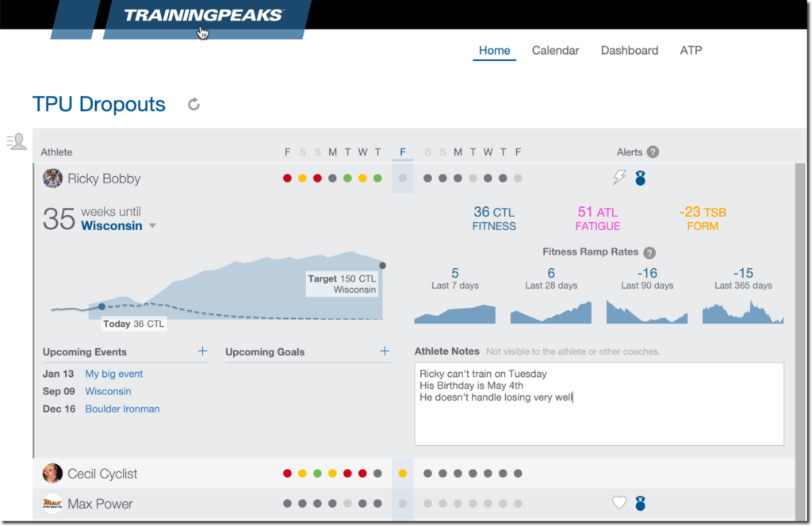
Task: Click Max Power's heart alert icon
Action: click(619, 502)
